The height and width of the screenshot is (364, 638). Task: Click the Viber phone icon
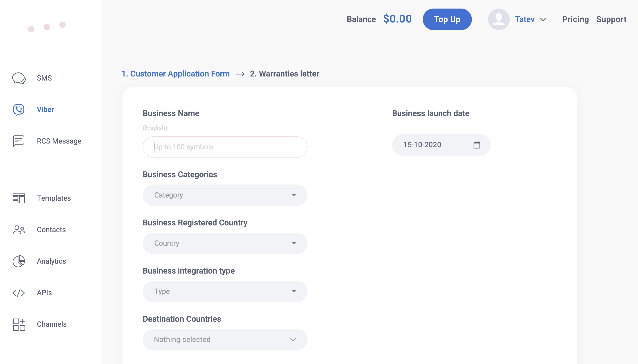point(19,110)
